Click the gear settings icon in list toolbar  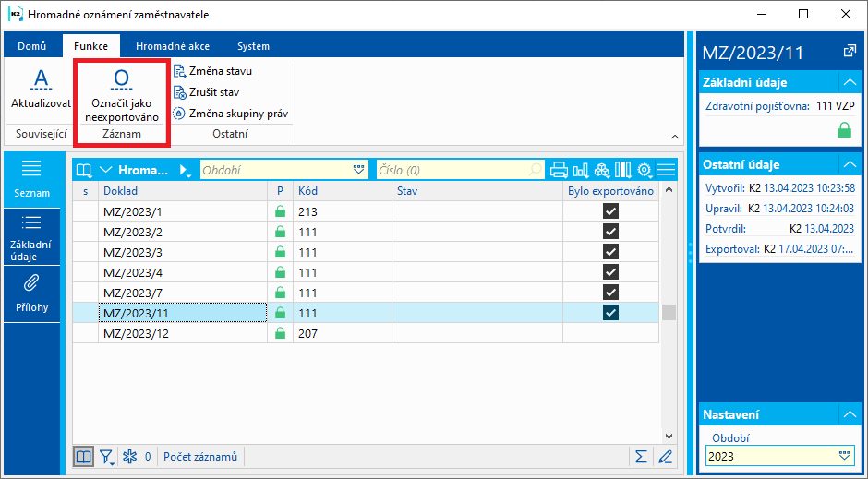point(645,170)
